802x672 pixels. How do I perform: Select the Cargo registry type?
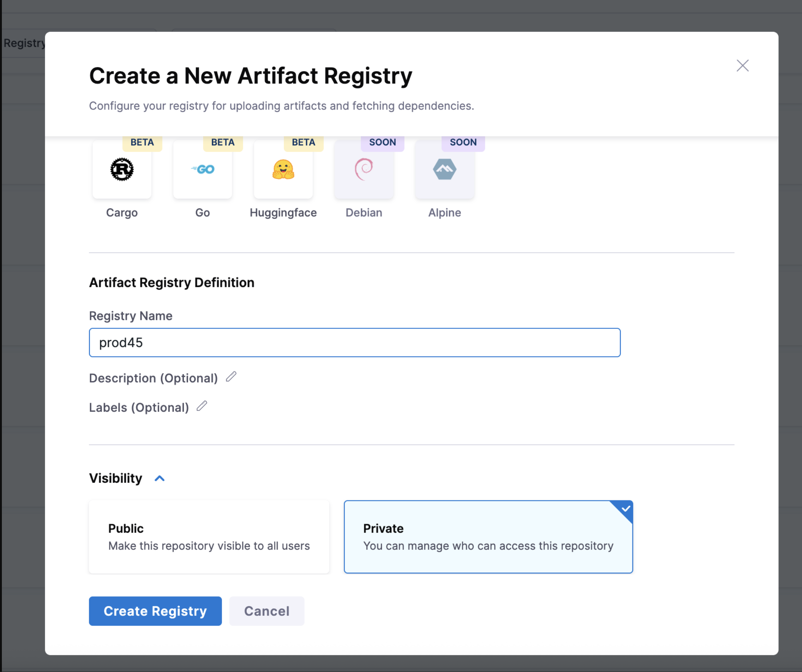click(121, 170)
